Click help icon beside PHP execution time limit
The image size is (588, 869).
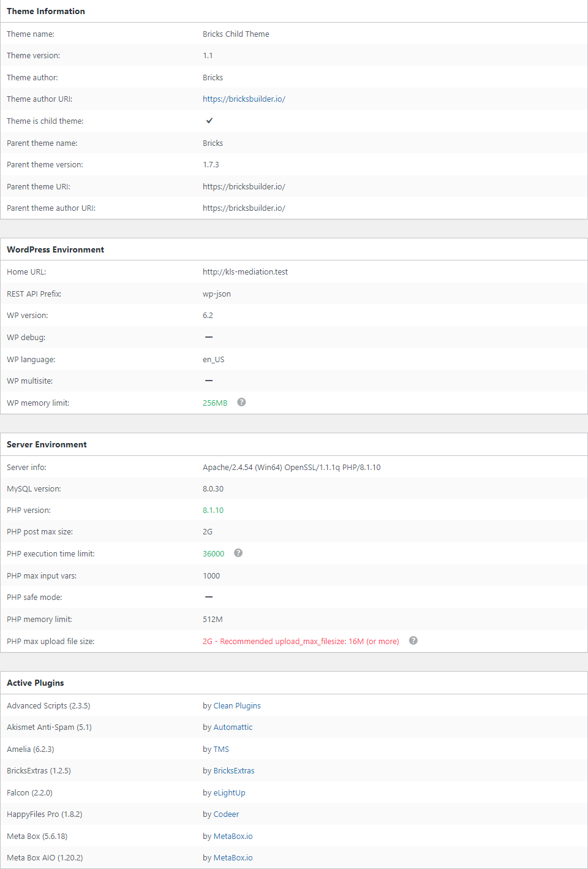[x=238, y=553]
